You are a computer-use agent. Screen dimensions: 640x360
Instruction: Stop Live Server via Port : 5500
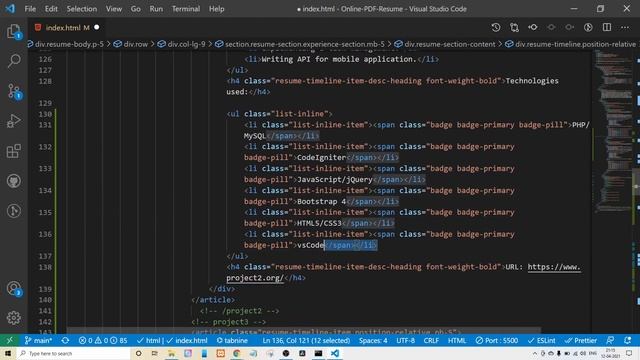(x=496, y=340)
